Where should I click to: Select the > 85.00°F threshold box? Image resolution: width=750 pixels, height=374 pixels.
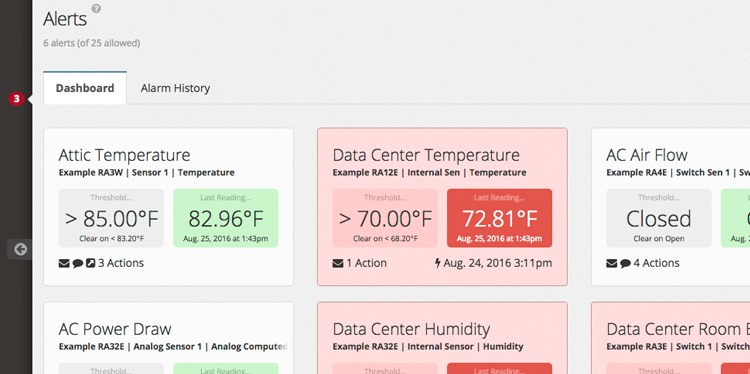111,218
